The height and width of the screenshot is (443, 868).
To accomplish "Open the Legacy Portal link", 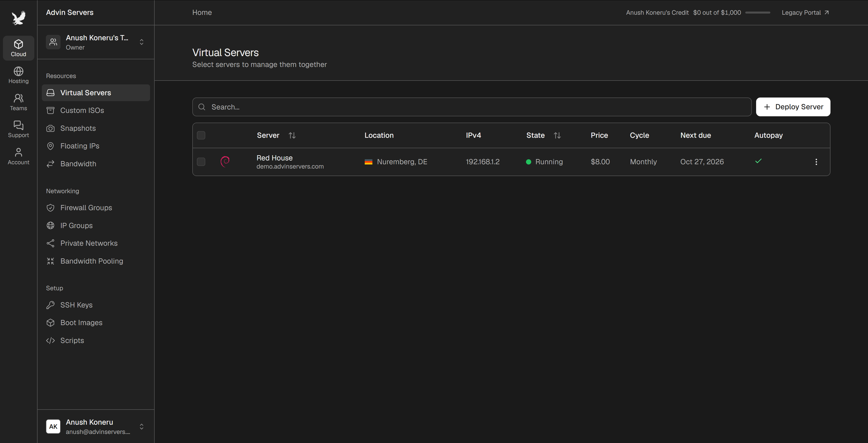I will (805, 12).
